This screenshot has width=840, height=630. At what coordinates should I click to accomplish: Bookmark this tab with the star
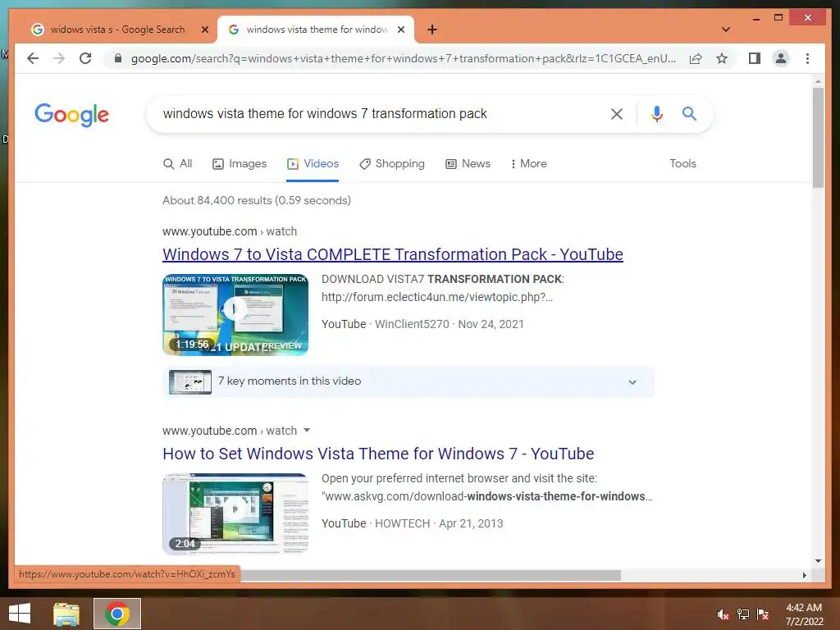[x=722, y=58]
